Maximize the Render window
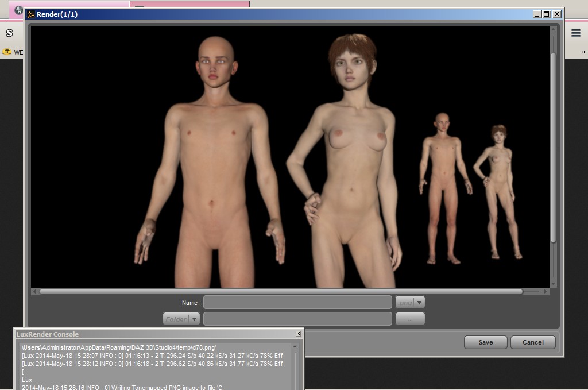This screenshot has height=390, width=588. pos(547,14)
